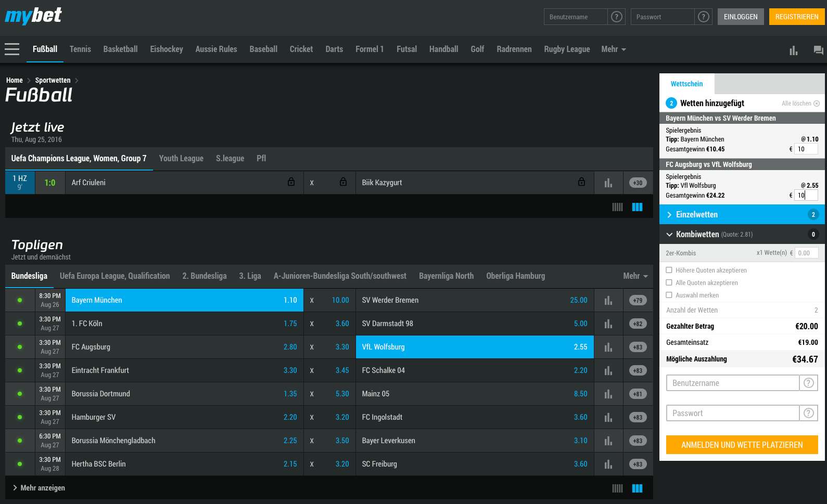This screenshot has width=827, height=504.
Task: Tick the Alle Quoten akzeptieren checkbox
Action: (x=669, y=282)
